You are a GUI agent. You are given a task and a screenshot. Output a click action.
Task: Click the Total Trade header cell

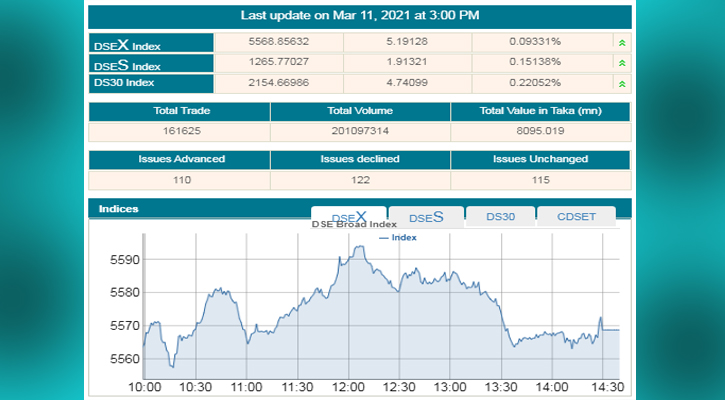click(x=180, y=111)
